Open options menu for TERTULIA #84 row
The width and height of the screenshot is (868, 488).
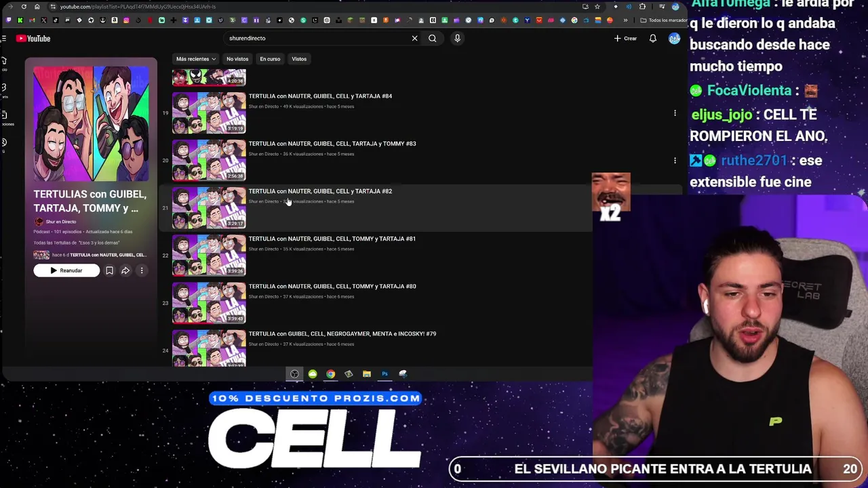(675, 113)
